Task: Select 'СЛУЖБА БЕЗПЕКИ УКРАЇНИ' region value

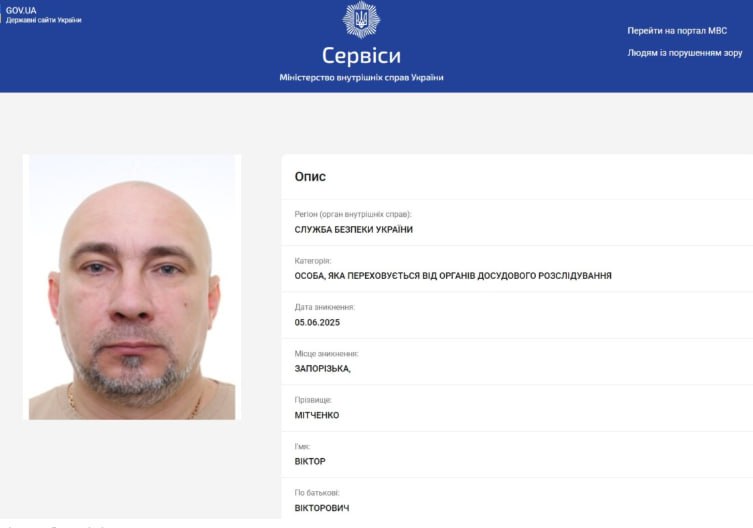Action: click(353, 230)
